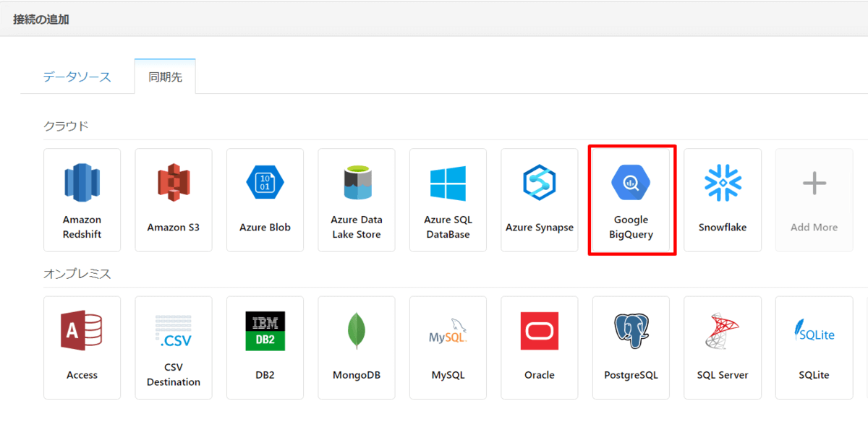Select the IBM DB2 connector icon
The height and width of the screenshot is (427, 868).
265,332
